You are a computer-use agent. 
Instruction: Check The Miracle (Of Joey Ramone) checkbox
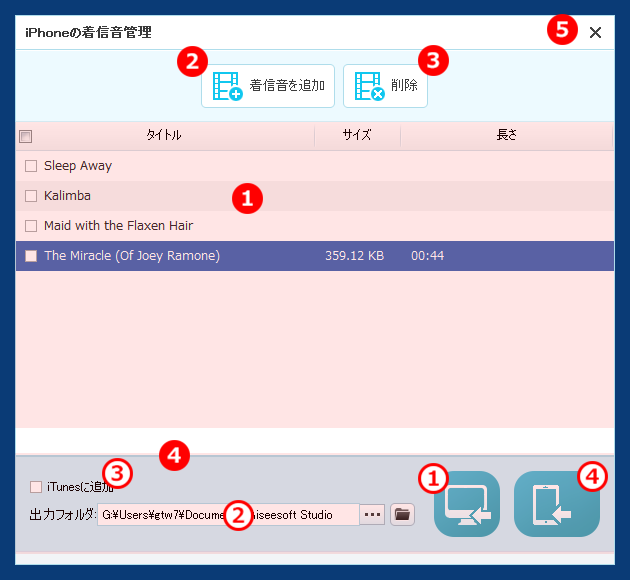point(31,256)
